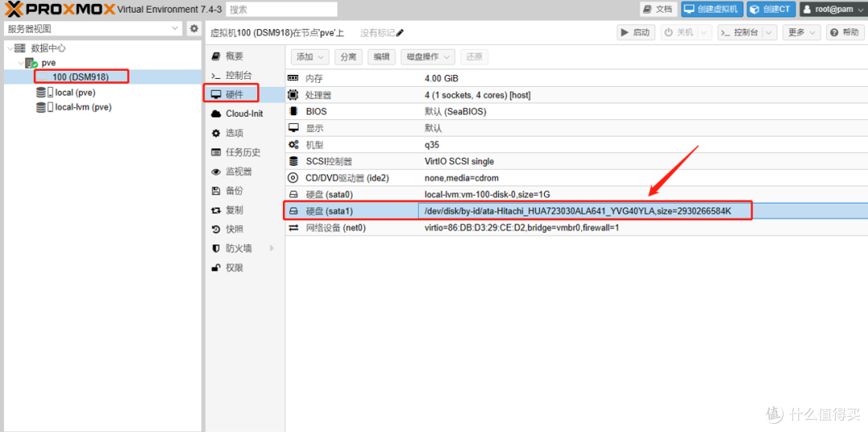Viewport: 868px width, 432px height.
Task: Click the disc icon in CD/DVD row
Action: pyautogui.click(x=293, y=178)
